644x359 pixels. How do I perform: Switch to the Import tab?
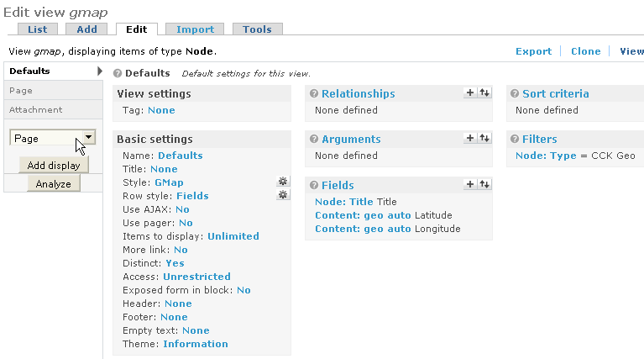click(194, 29)
